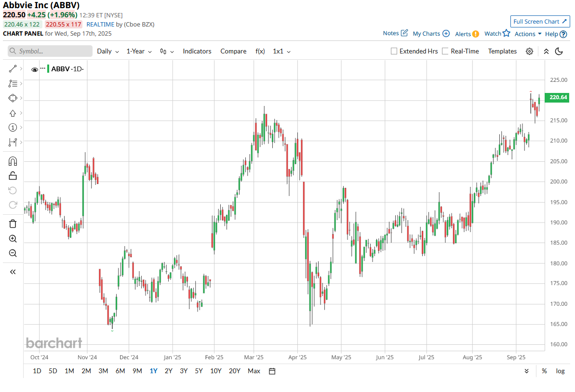This screenshot has height=392, width=575.
Task: Open the 1-Year period dropdown
Action: (139, 52)
